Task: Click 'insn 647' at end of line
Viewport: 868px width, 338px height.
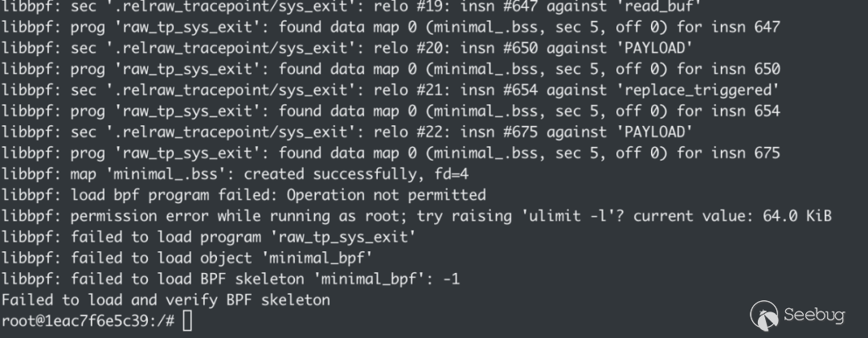Action: (745, 26)
